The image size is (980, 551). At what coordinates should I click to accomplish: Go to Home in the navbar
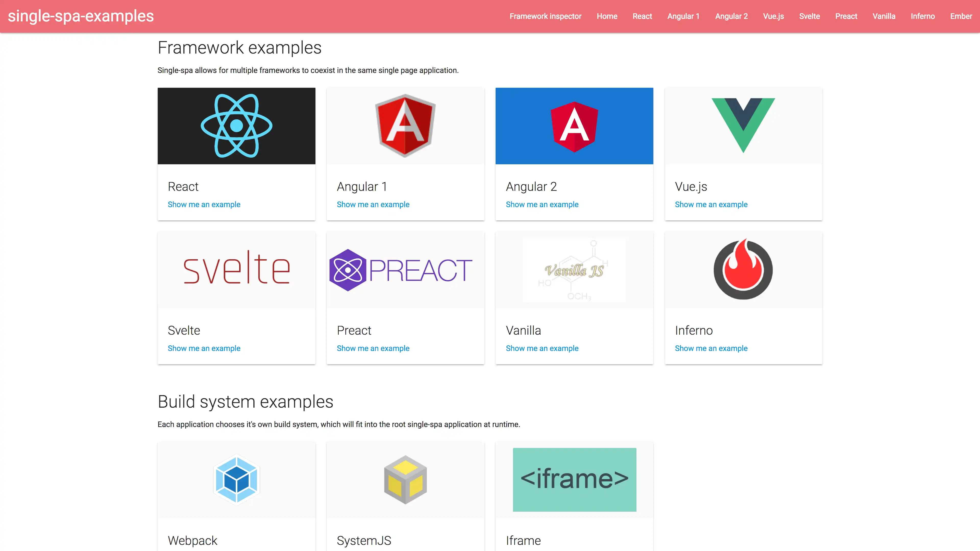pyautogui.click(x=607, y=16)
